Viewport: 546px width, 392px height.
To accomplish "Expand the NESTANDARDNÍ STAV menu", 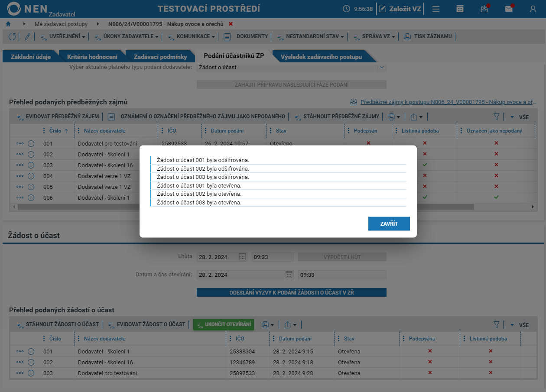I will [x=310, y=36].
